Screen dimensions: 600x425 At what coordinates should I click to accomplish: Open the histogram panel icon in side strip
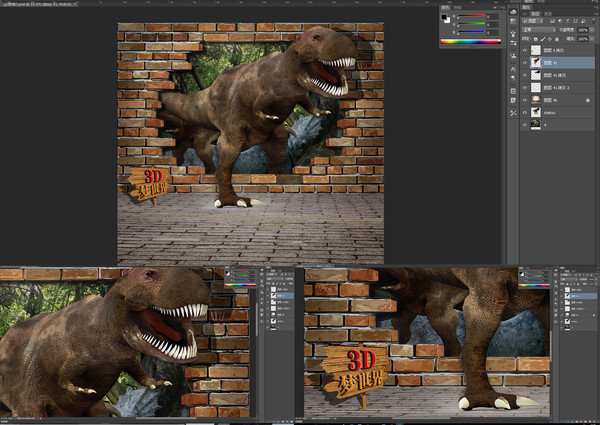pyautogui.click(x=513, y=21)
